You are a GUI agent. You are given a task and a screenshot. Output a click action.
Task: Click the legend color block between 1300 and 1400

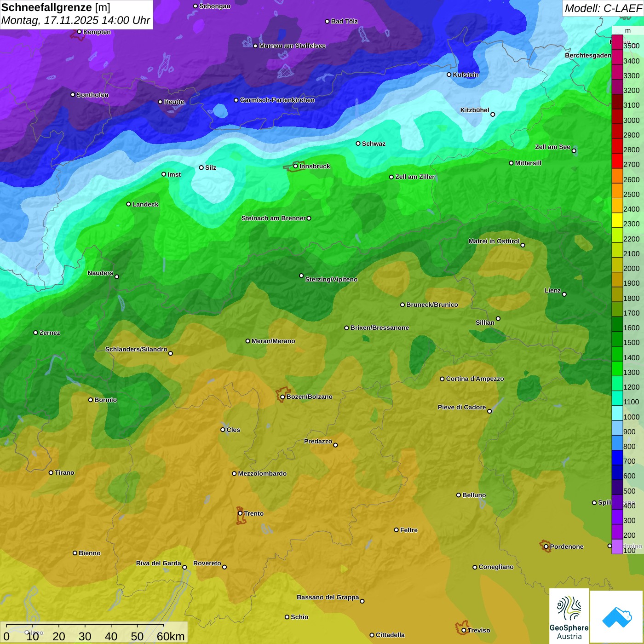(x=617, y=368)
